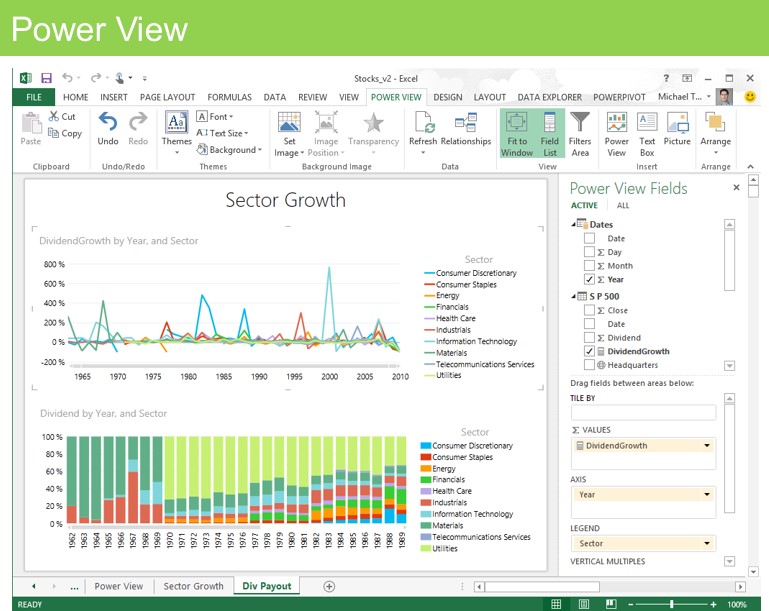The width and height of the screenshot is (769, 611).
Task: Show the Filters Area
Action: tap(580, 134)
